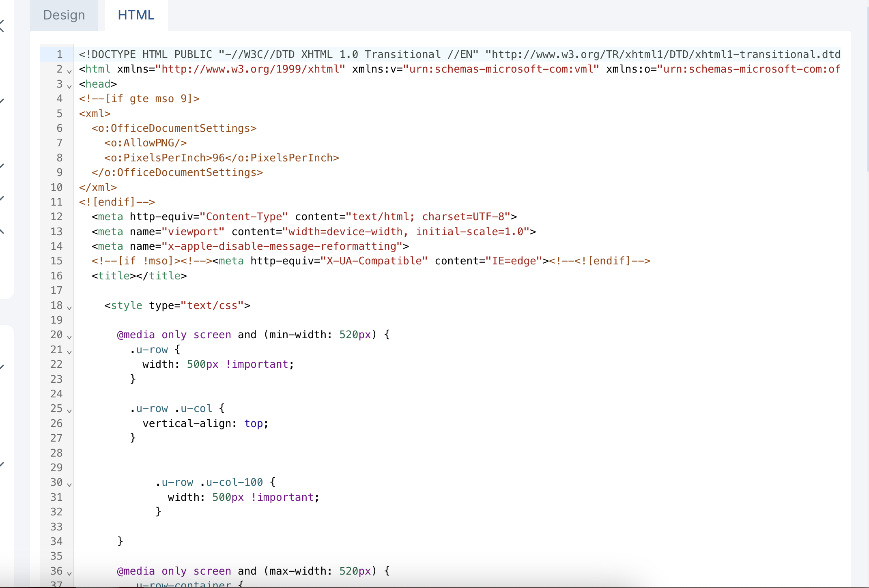Switch to the Design tab
This screenshot has height=588, width=869.
pos(64,15)
